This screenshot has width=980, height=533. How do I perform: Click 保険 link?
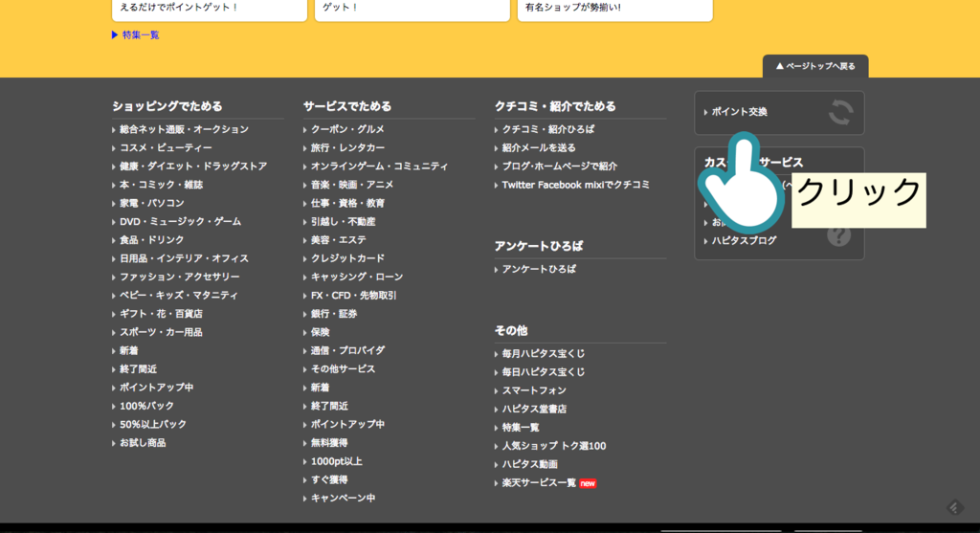pos(320,332)
